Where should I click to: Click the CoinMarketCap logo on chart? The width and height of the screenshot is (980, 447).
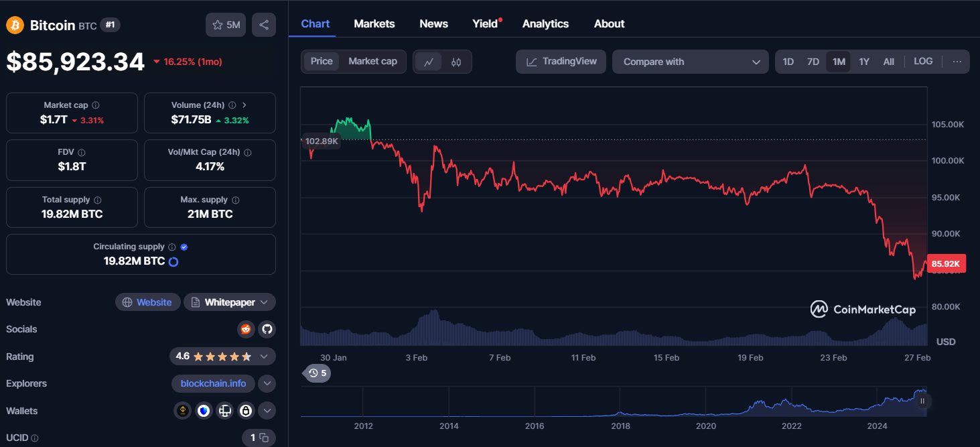pyautogui.click(x=864, y=309)
